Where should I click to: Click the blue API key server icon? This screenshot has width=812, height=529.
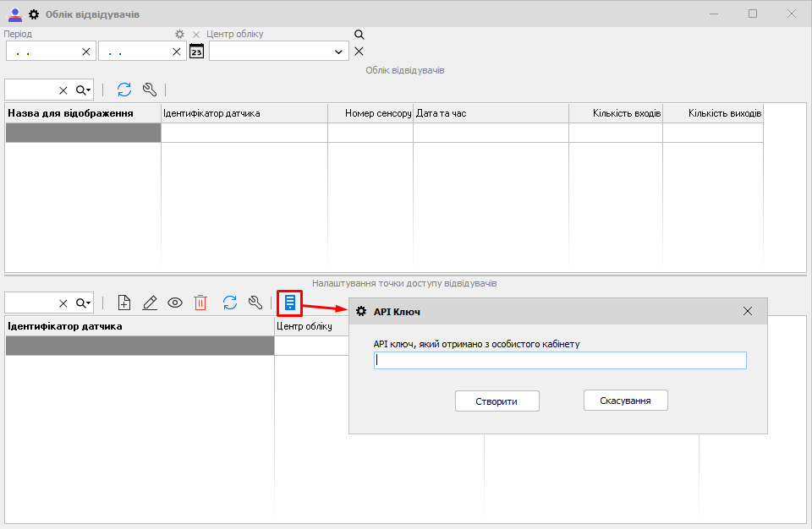coord(289,303)
